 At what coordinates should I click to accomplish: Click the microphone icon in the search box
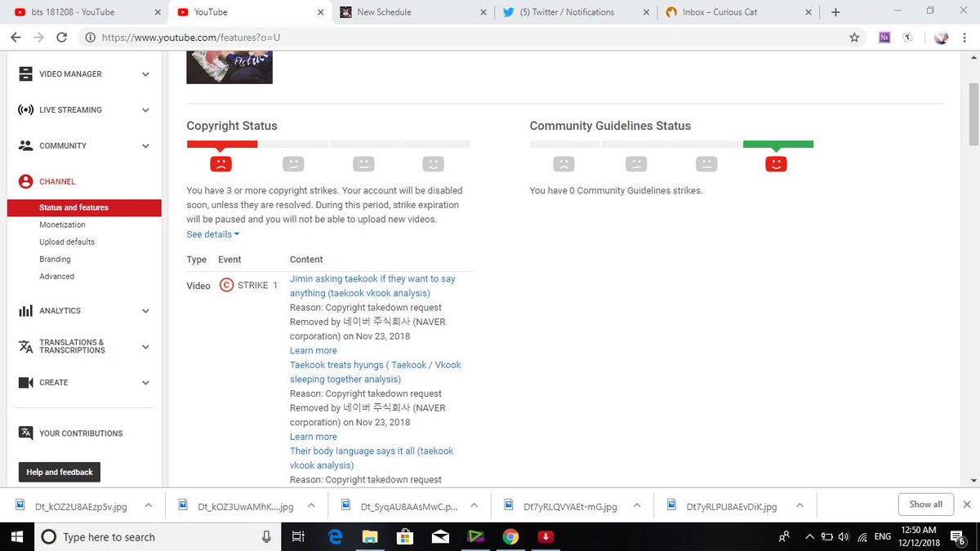pos(266,536)
